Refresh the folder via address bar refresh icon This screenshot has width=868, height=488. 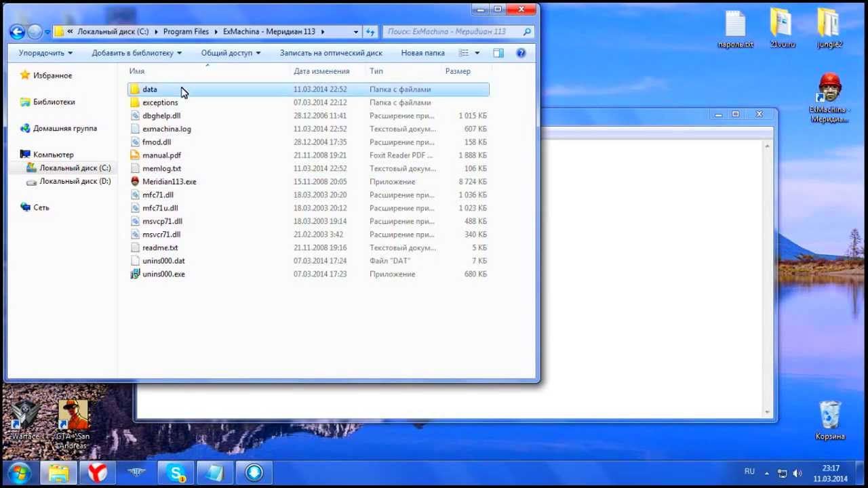(370, 31)
